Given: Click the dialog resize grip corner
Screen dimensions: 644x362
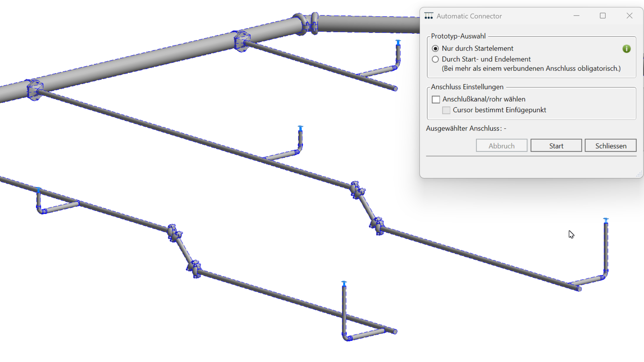Looking at the screenshot, I should coord(639,174).
